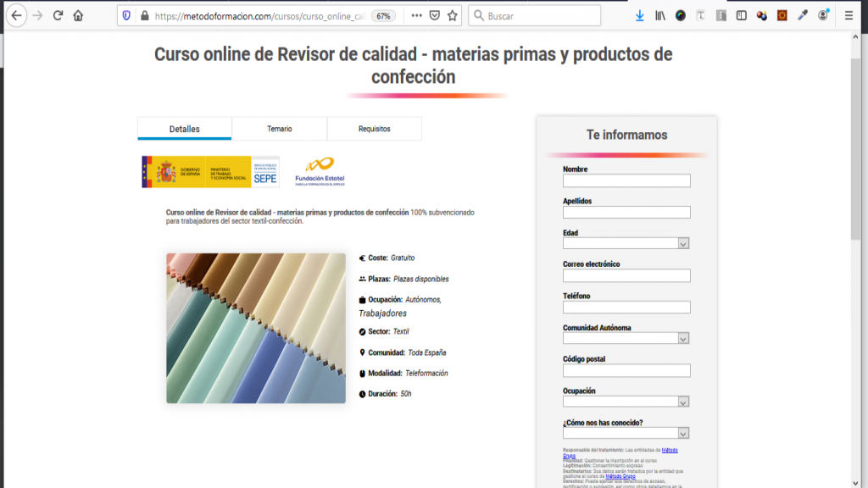Viewport: 868px width, 488px height.
Task: Click the 'Te informamos' form heading
Action: [626, 135]
